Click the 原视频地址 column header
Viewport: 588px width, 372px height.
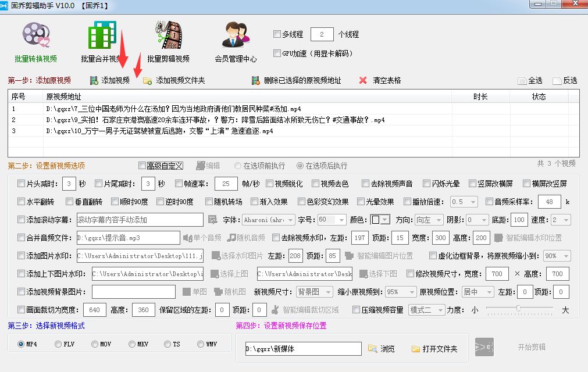pyautogui.click(x=247, y=96)
